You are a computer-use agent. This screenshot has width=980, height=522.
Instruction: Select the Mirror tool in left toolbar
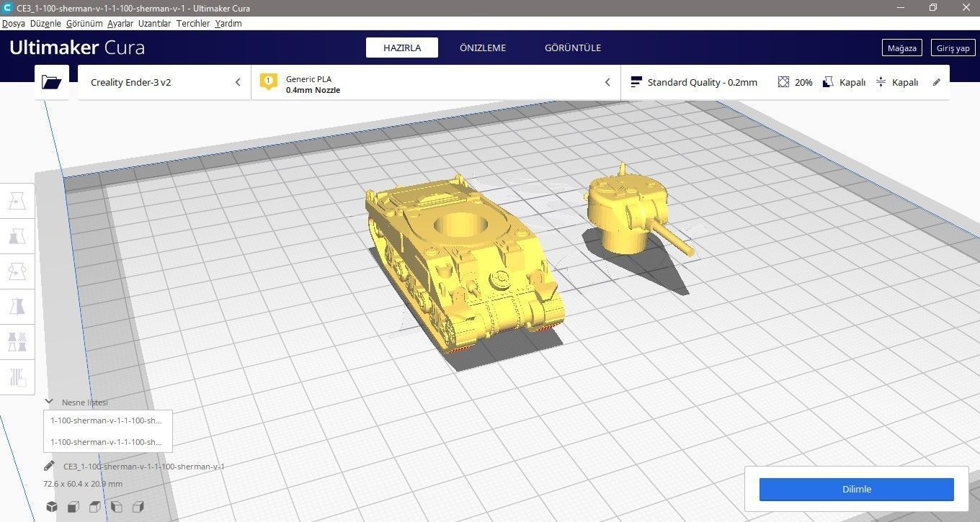[17, 307]
